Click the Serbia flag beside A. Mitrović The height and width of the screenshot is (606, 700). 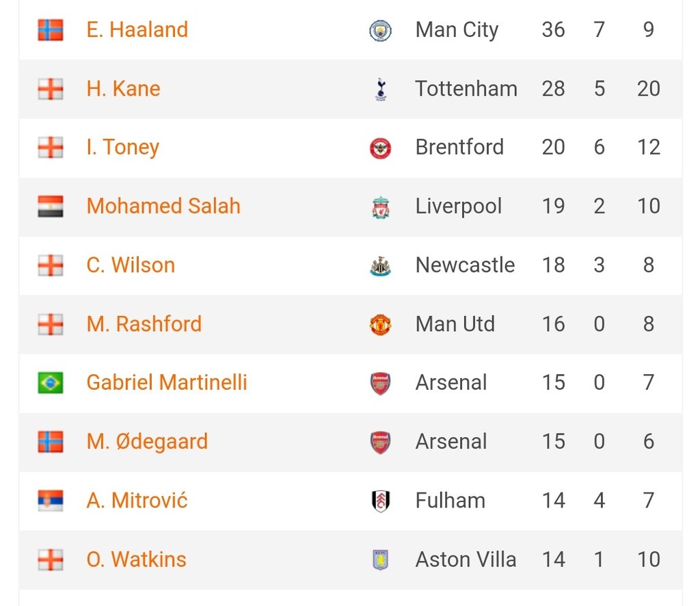tap(51, 501)
